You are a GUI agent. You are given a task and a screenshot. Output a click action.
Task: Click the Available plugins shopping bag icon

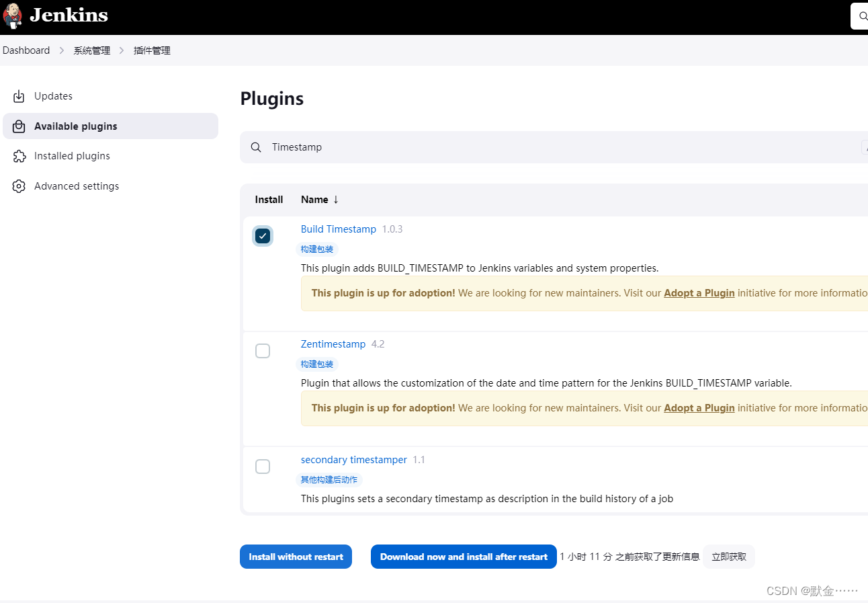pyautogui.click(x=19, y=126)
